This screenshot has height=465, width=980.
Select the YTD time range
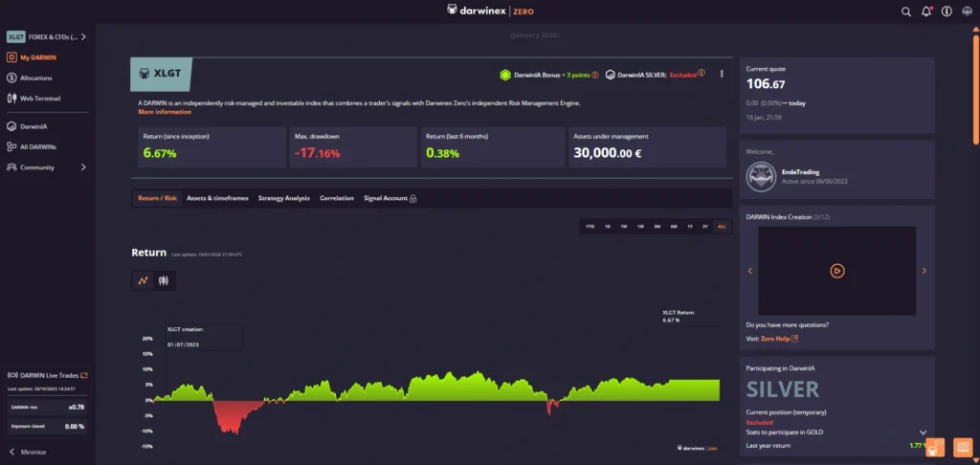click(x=590, y=226)
